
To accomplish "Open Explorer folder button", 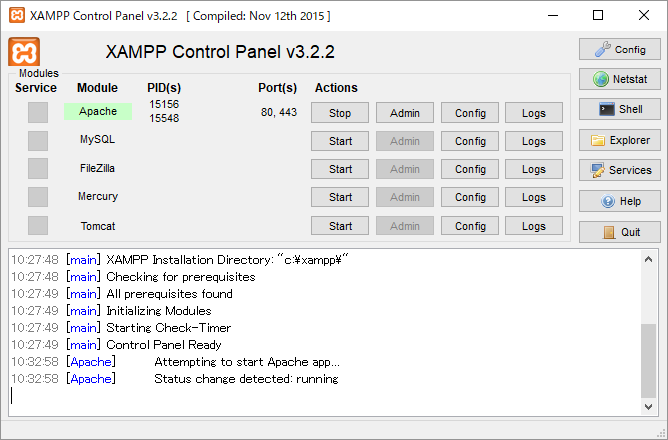I will (x=619, y=141).
